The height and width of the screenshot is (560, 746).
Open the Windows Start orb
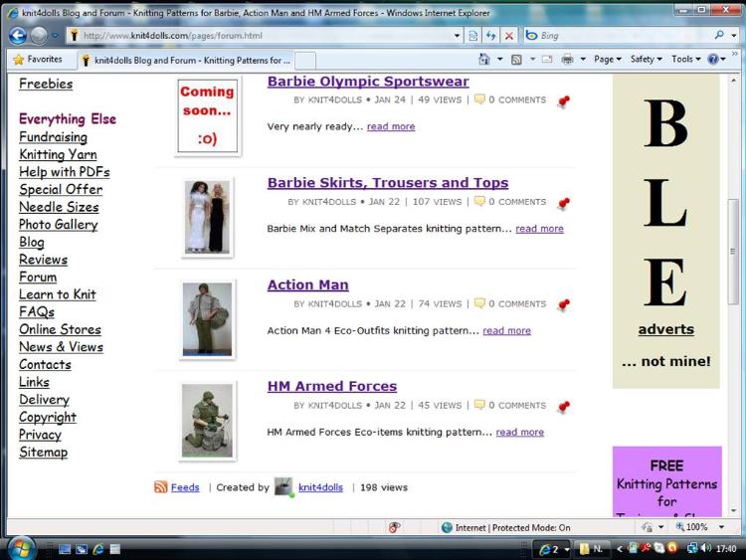tap(21, 548)
